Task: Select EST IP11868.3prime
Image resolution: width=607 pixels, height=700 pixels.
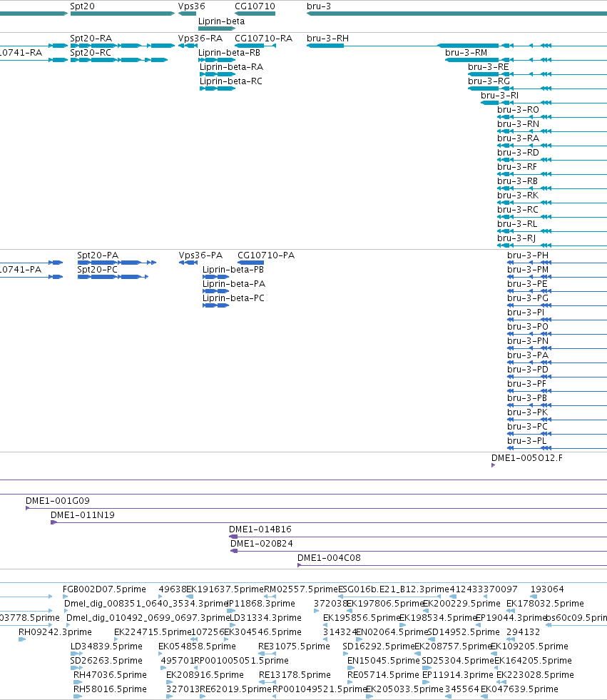Action: [261, 604]
